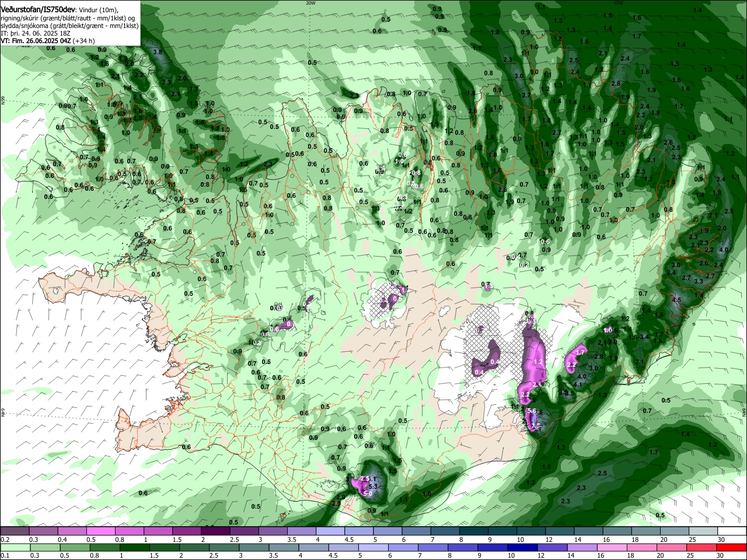This screenshot has height=560, width=747.
Task: Pick the lower row green swatch labeled 0.5
Action: (x=75, y=547)
